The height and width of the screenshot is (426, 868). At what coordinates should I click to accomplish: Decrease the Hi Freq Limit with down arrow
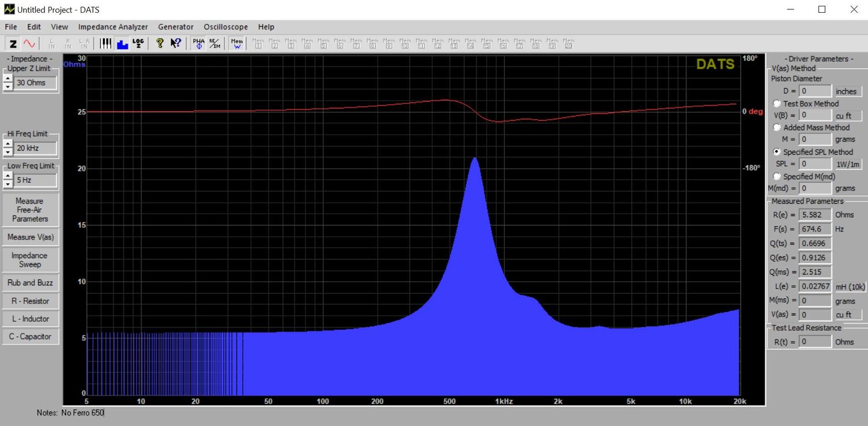point(8,152)
